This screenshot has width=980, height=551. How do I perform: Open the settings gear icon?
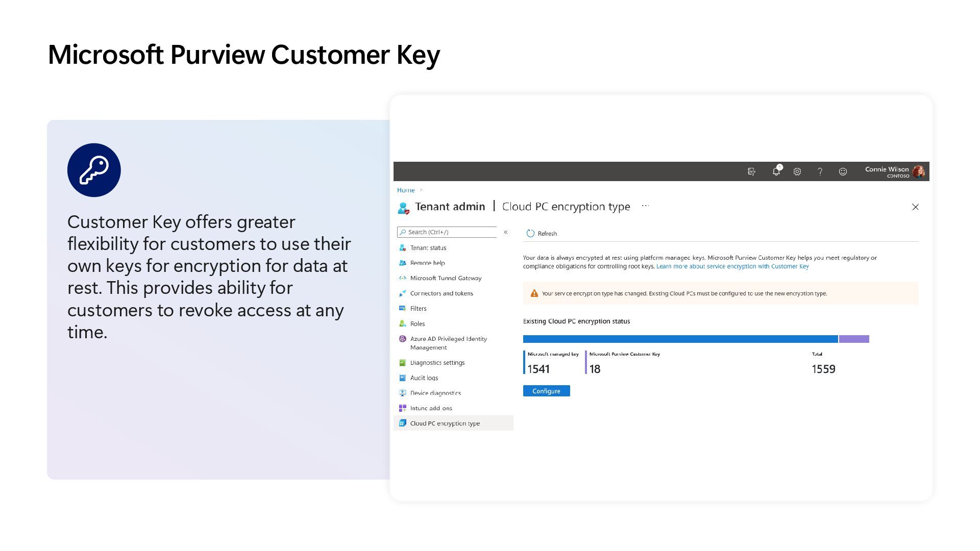point(797,172)
